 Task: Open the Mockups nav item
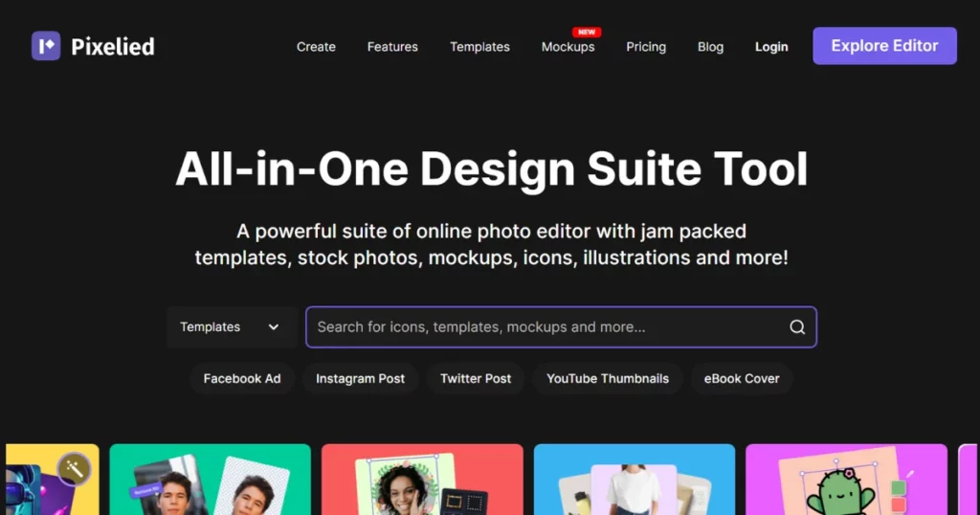click(568, 47)
